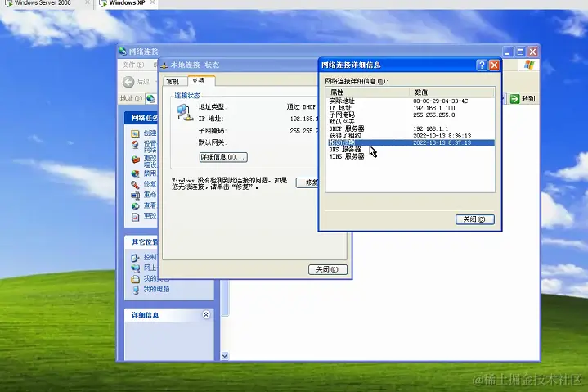Select the IP 地址 row in details list

(x=411, y=108)
